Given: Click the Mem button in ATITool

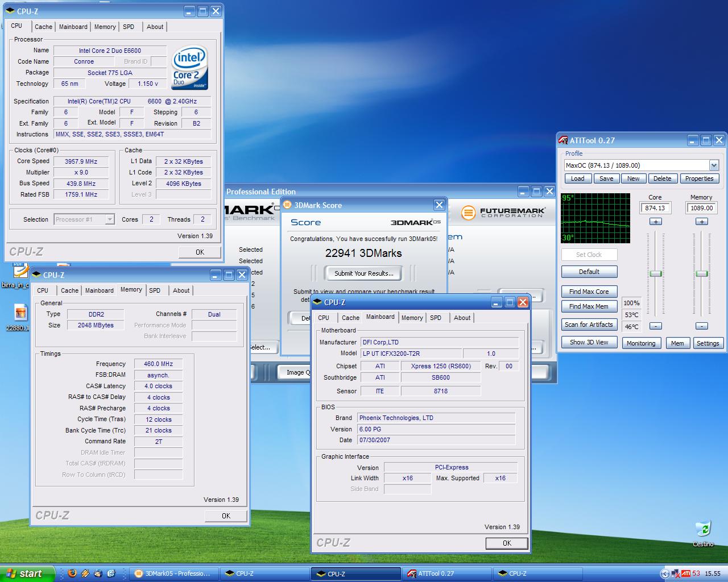Looking at the screenshot, I should [677, 343].
